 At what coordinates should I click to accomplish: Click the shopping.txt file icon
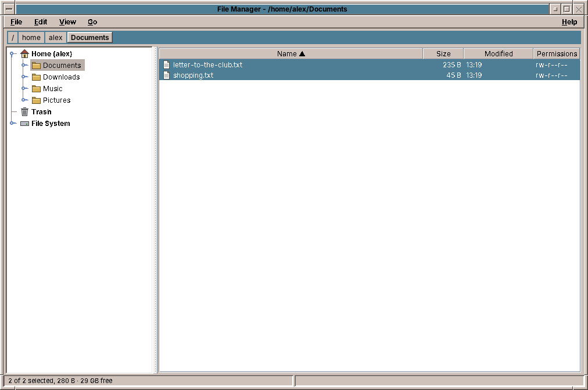coord(167,75)
